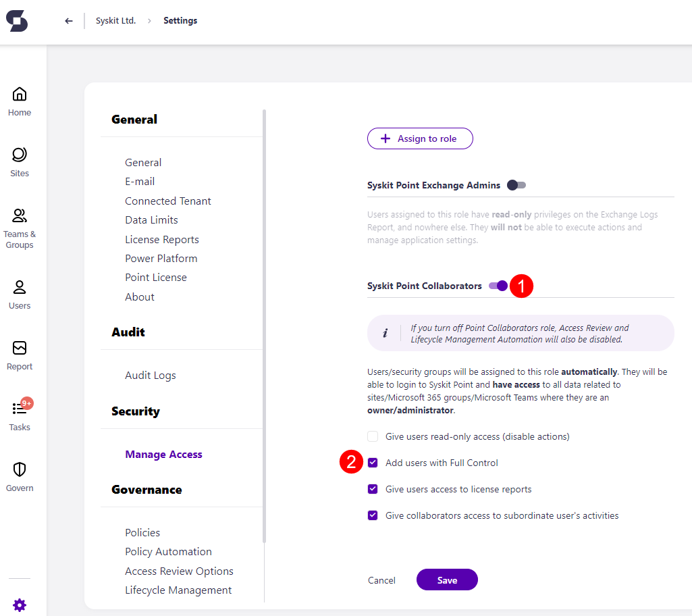Open the Manage Access settings page
This screenshot has height=616, width=692.
163,454
